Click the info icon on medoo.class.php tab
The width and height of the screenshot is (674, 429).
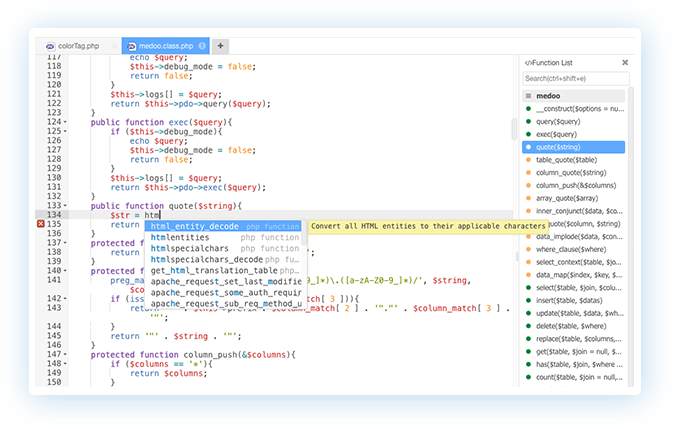[x=202, y=46]
